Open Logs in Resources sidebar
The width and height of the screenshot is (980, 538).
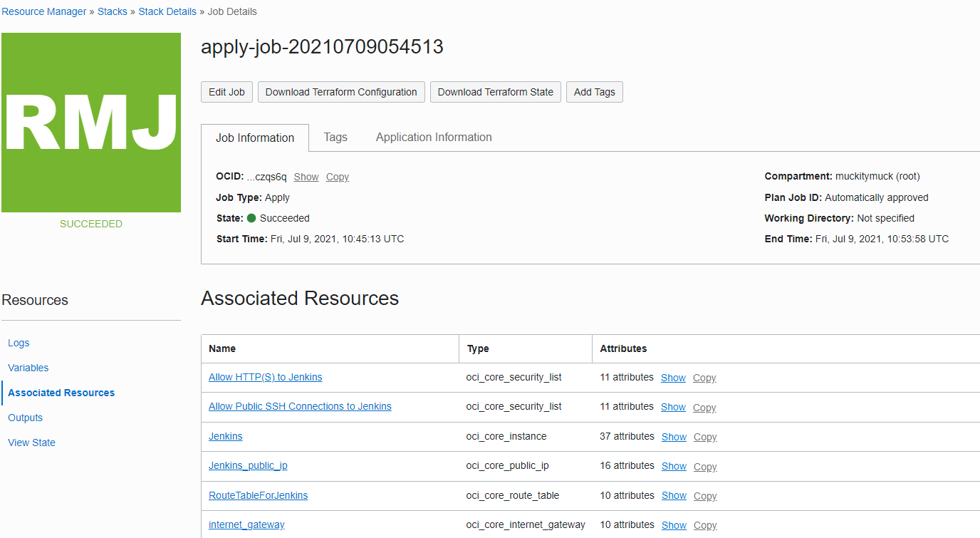point(19,343)
